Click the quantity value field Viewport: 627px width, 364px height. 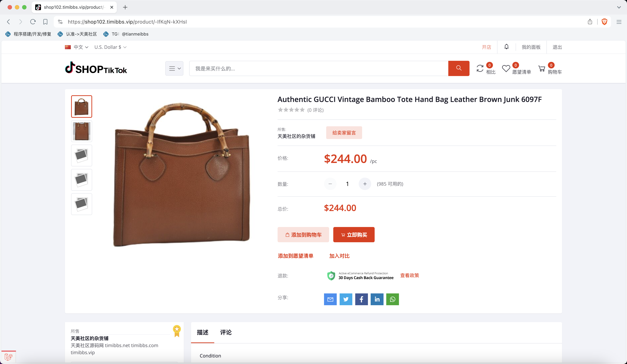[x=347, y=184]
